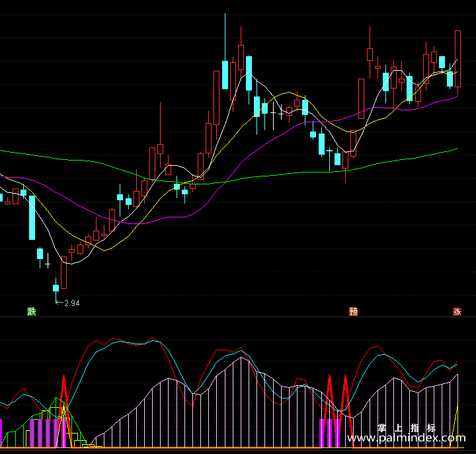
Task: Select the 2.94 low price label
Action: click(72, 303)
